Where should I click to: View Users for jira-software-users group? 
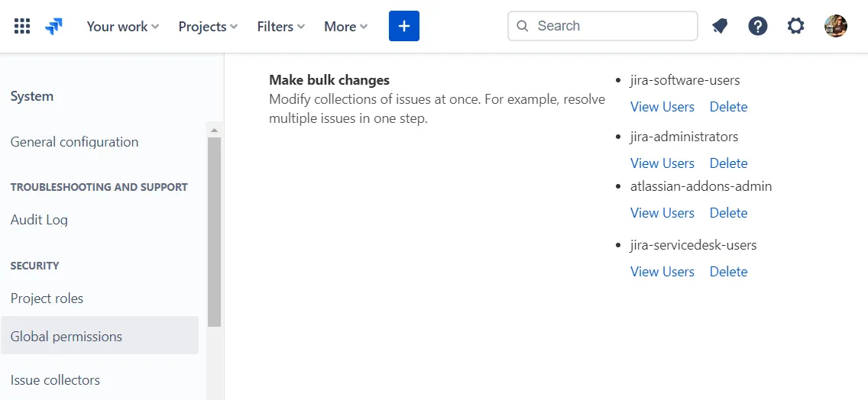662,107
